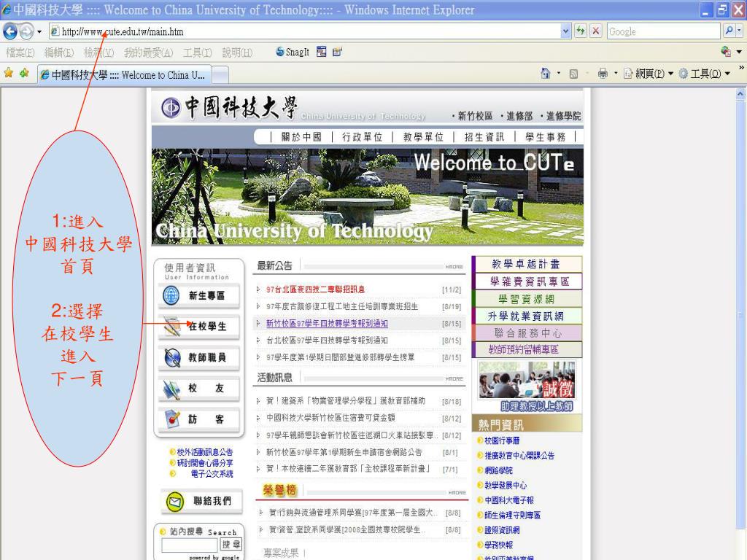Click the 新生專區 button
The image size is (747, 560).
pos(198,296)
